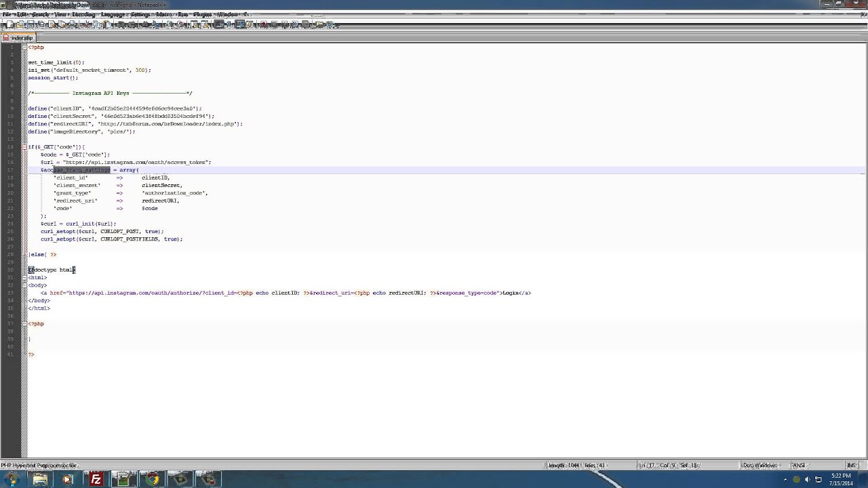This screenshot has width=868, height=488.
Task: Toggle the Indent Guide toolbar button
Action: tap(239, 24)
